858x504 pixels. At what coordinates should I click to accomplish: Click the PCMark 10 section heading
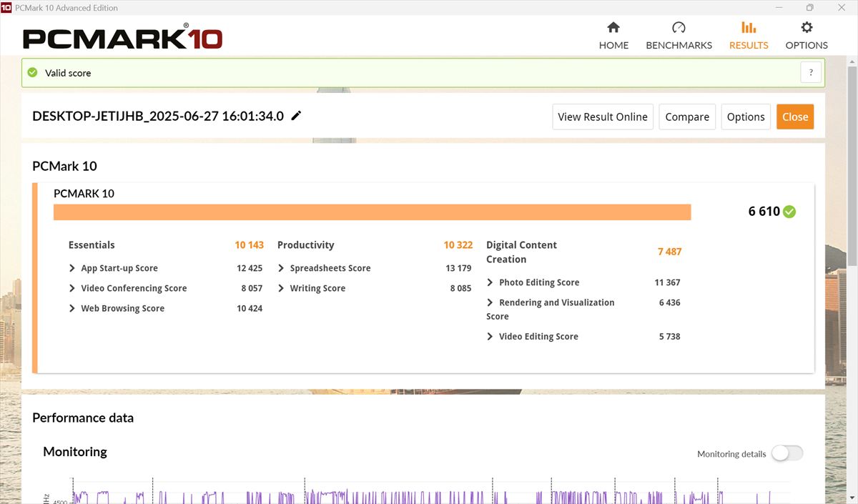(x=64, y=166)
